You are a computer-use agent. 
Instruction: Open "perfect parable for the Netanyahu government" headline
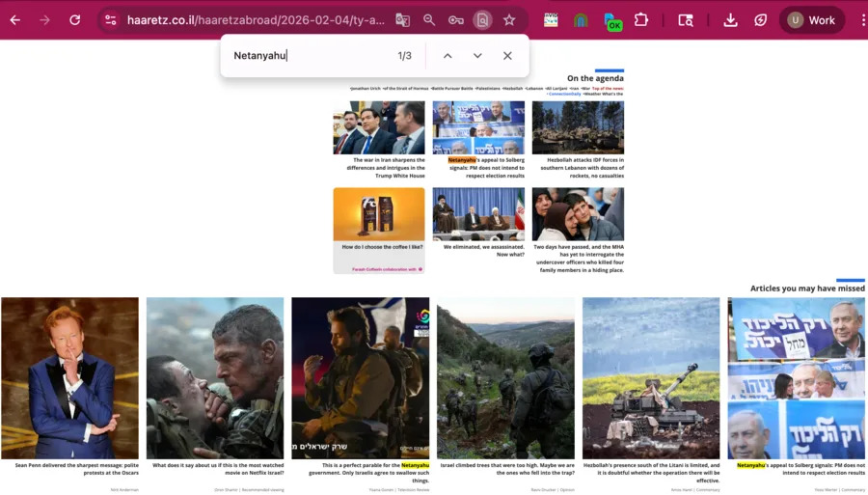369,473
